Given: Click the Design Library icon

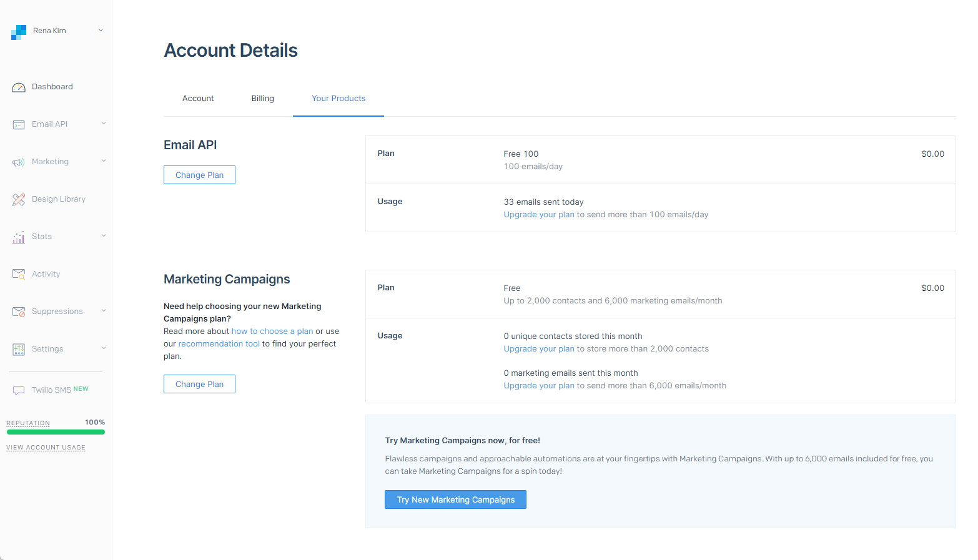Looking at the screenshot, I should [x=19, y=200].
